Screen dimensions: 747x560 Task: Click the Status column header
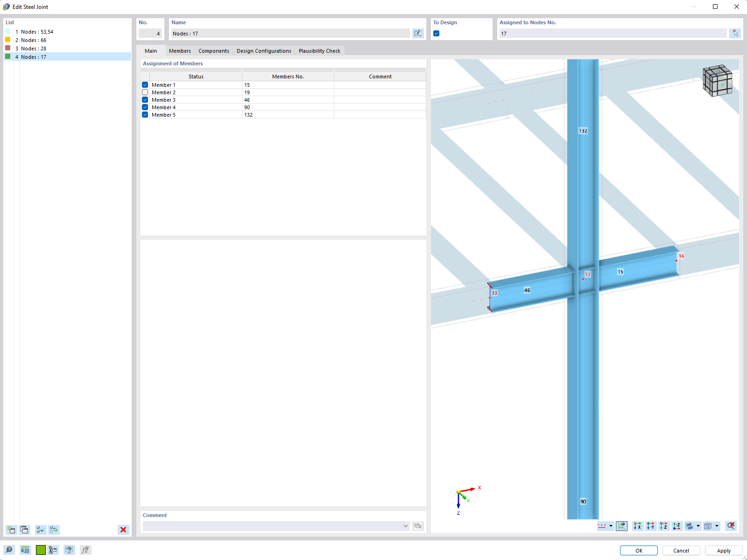pos(196,77)
